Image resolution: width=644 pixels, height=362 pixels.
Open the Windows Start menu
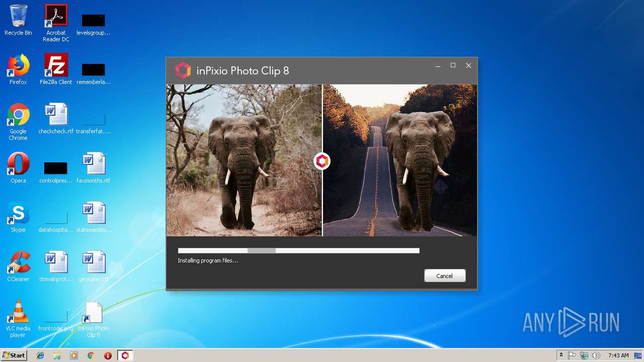tap(14, 355)
